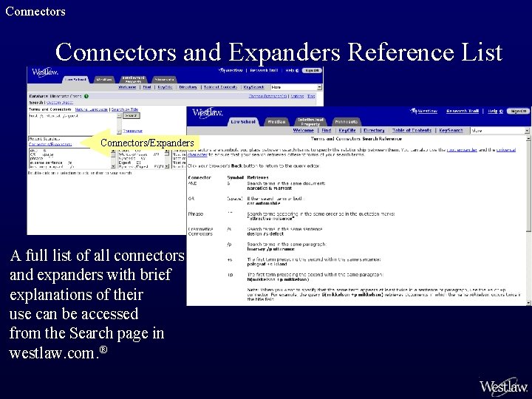Click the Connectors/Expanders link in search window
The height and width of the screenshot is (399, 532).
(x=50, y=144)
